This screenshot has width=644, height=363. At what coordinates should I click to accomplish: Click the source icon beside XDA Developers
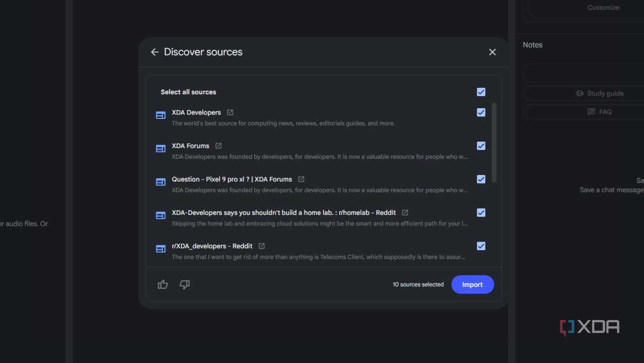point(160,115)
